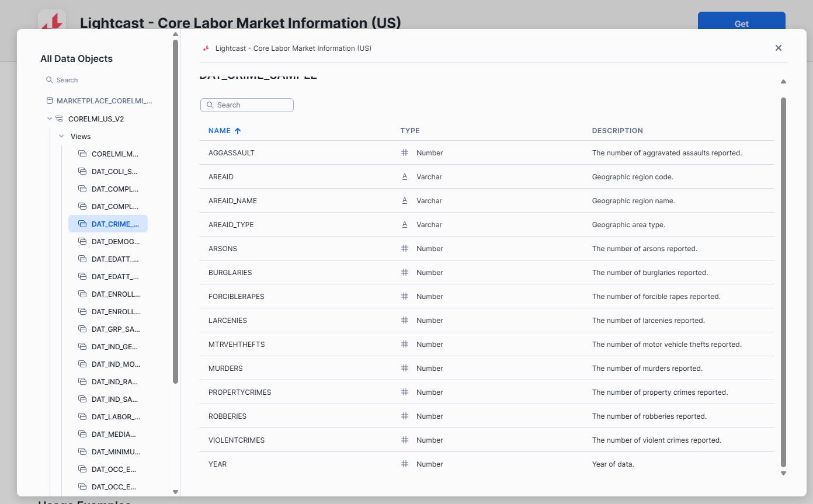813x504 pixels.
Task: Select the DAT_DEMOG... tree item
Action: tap(108, 241)
